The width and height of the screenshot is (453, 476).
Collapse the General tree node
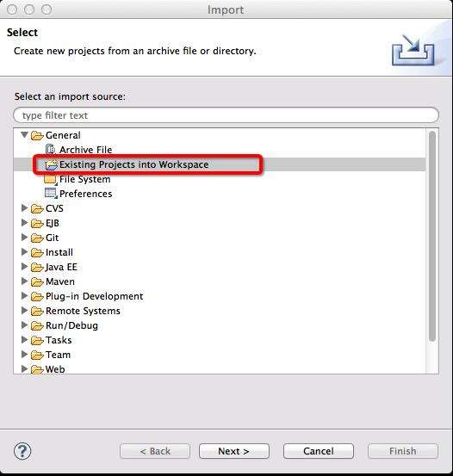tap(25, 135)
